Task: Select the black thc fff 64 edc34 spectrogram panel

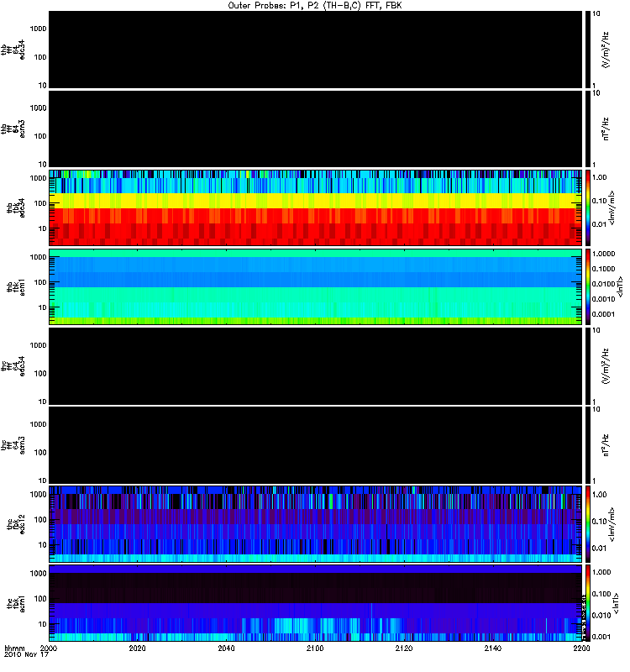Action: [316, 366]
